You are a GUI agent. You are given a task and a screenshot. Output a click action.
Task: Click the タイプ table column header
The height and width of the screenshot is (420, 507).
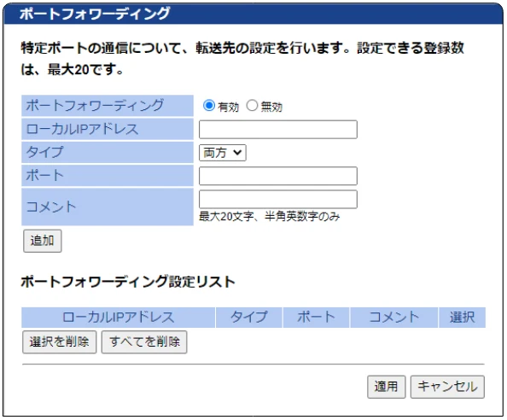(x=249, y=318)
